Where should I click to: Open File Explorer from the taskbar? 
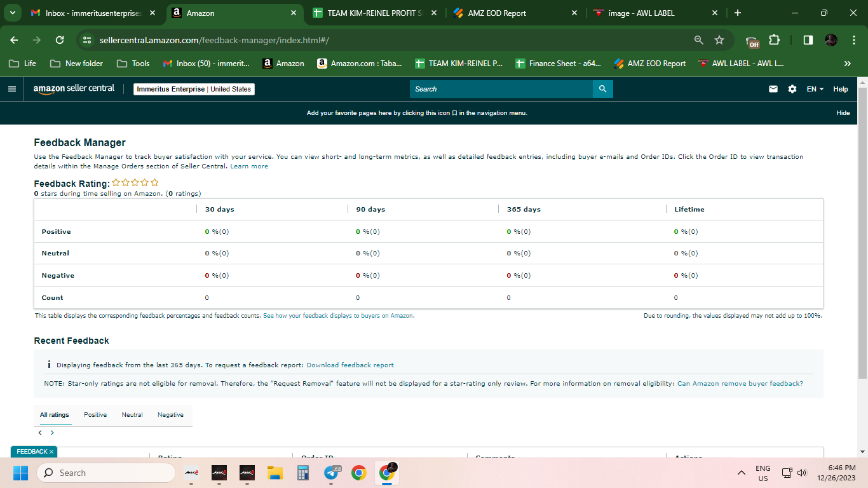275,473
